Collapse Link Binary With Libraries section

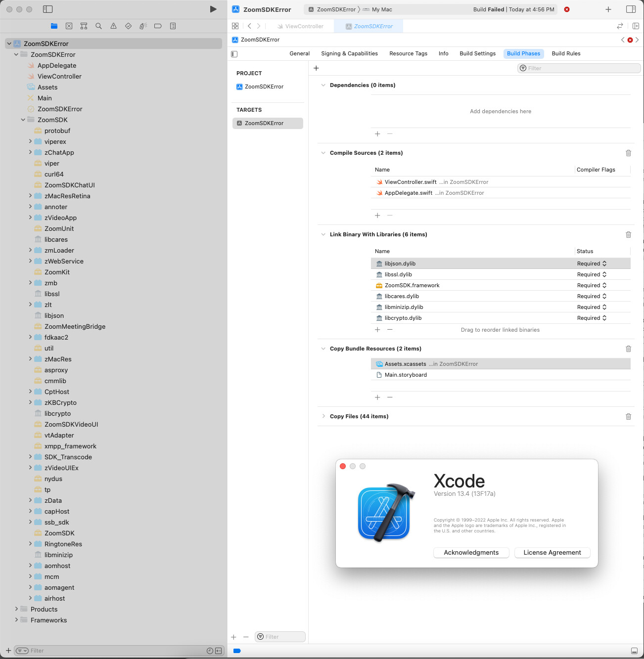coord(323,235)
